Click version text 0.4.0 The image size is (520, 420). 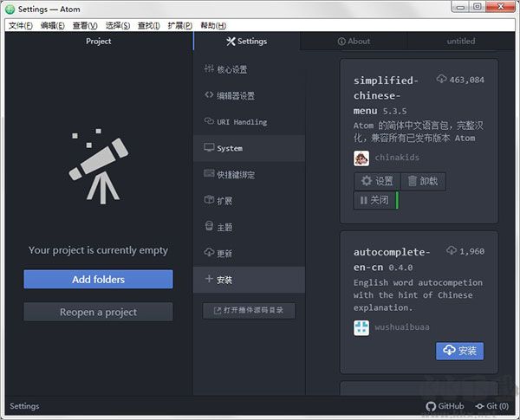coord(400,268)
